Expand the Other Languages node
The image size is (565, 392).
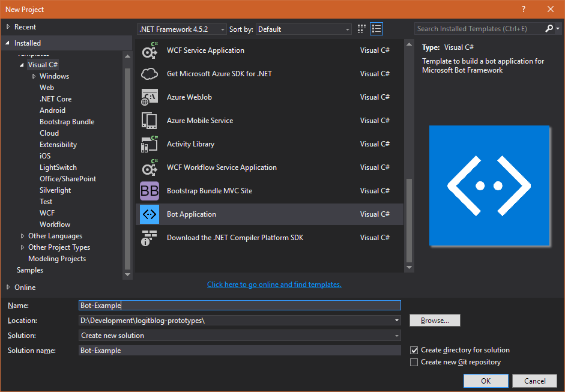22,236
